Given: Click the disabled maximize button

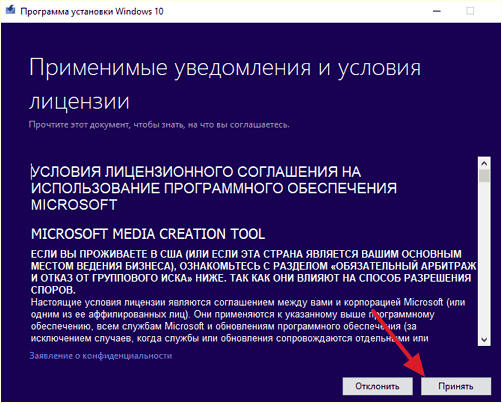Looking at the screenshot, I should pyautogui.click(x=470, y=11).
